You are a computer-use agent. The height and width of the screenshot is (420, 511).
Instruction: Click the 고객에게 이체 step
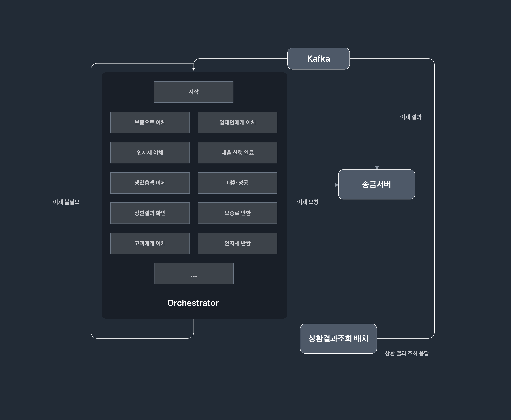[x=150, y=243]
